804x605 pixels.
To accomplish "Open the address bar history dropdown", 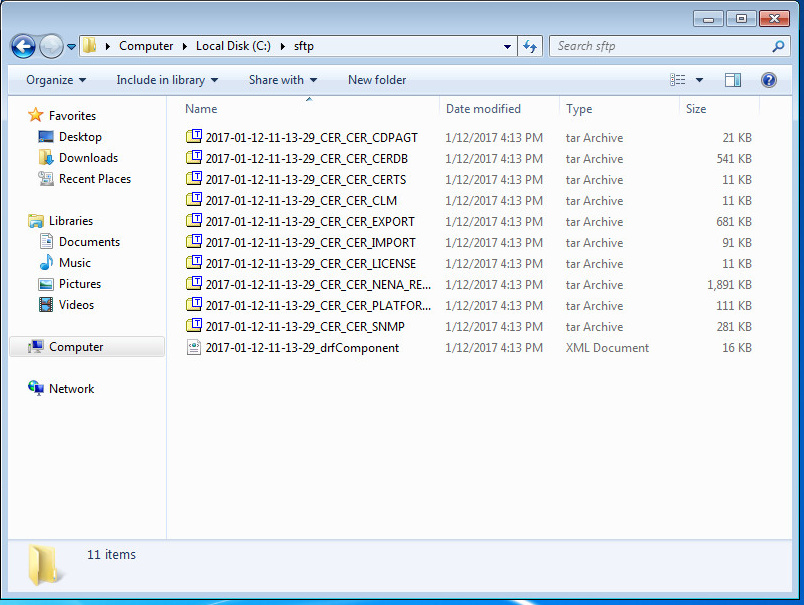I will [507, 47].
